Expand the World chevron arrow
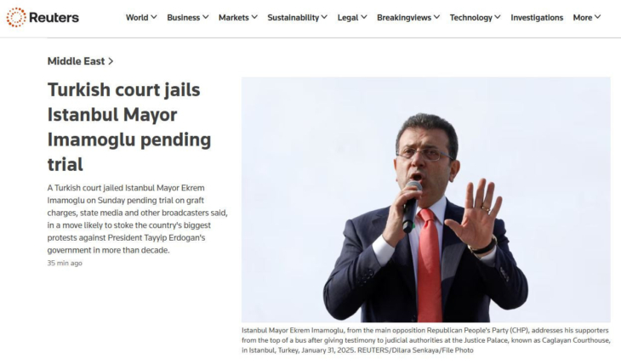 click(x=154, y=17)
